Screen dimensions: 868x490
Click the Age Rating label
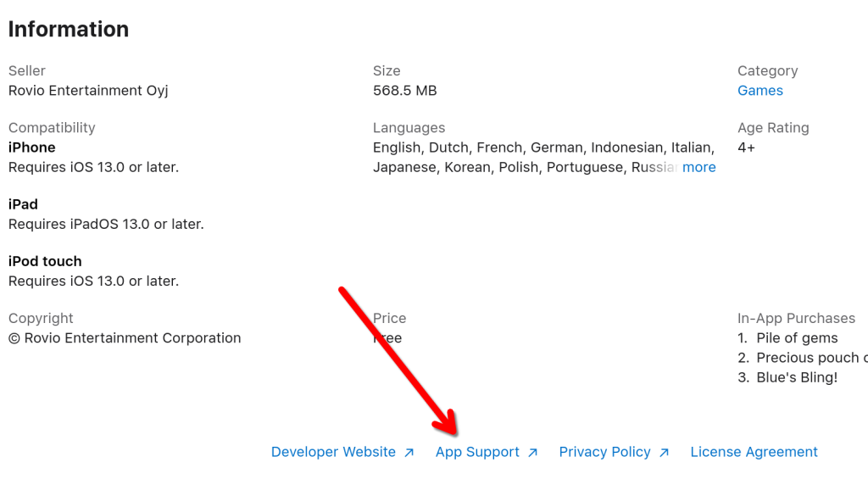773,128
